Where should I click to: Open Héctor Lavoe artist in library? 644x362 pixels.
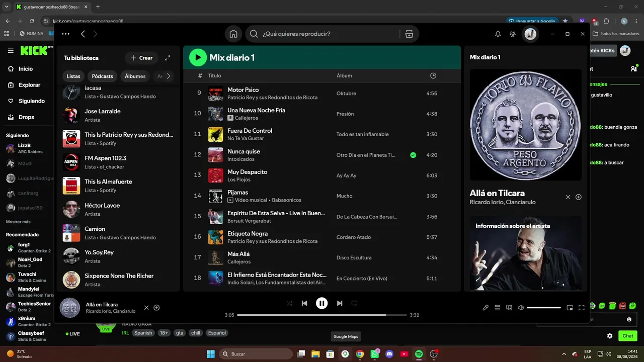(118, 209)
